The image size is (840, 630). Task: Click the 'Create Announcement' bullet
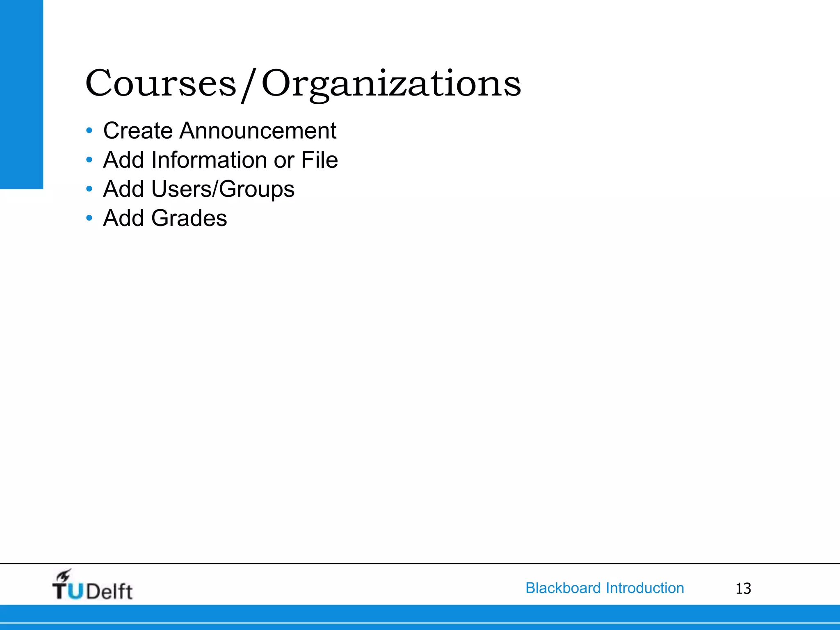pyautogui.click(x=219, y=131)
